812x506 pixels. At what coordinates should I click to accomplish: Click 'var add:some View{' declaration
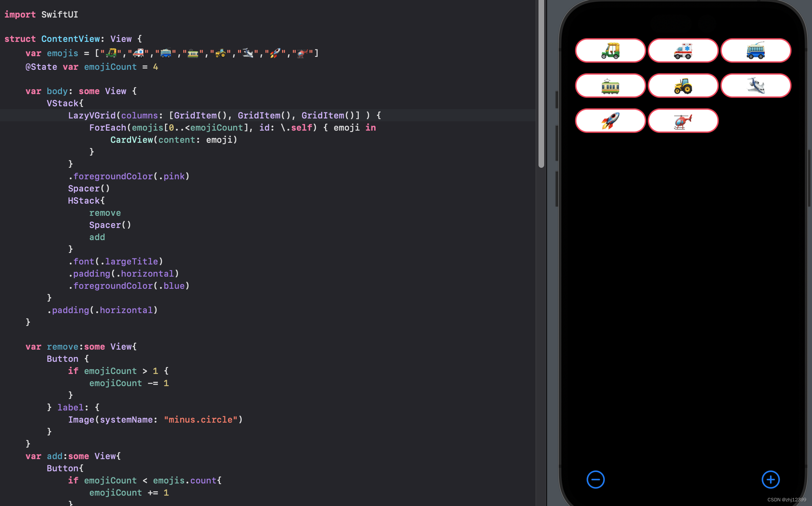coord(73,456)
